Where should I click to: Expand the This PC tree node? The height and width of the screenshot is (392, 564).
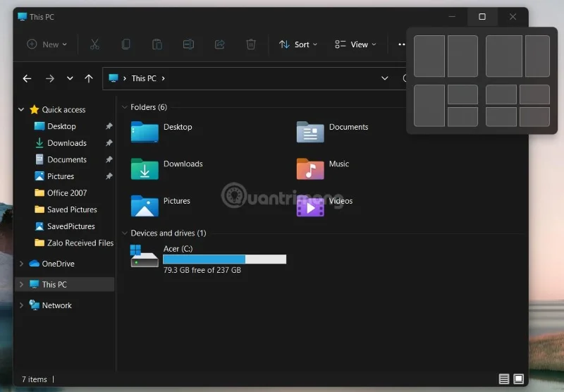(21, 284)
